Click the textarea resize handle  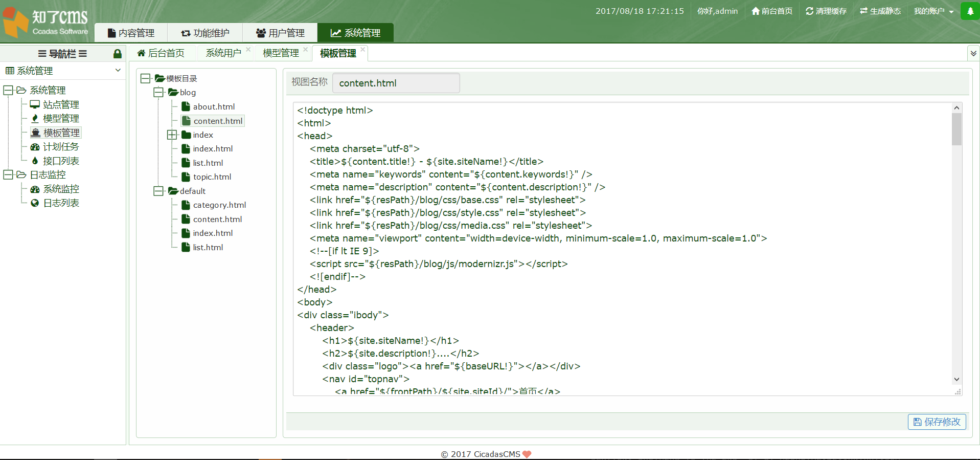(958, 391)
